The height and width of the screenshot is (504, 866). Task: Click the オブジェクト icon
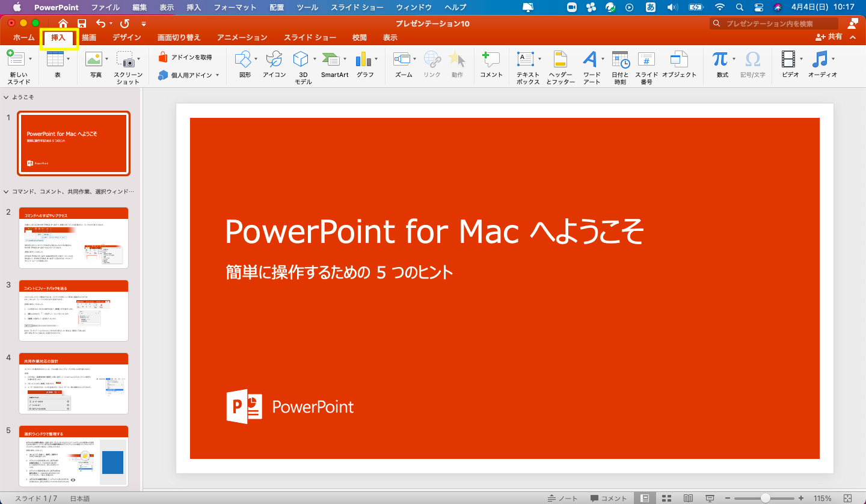679,59
